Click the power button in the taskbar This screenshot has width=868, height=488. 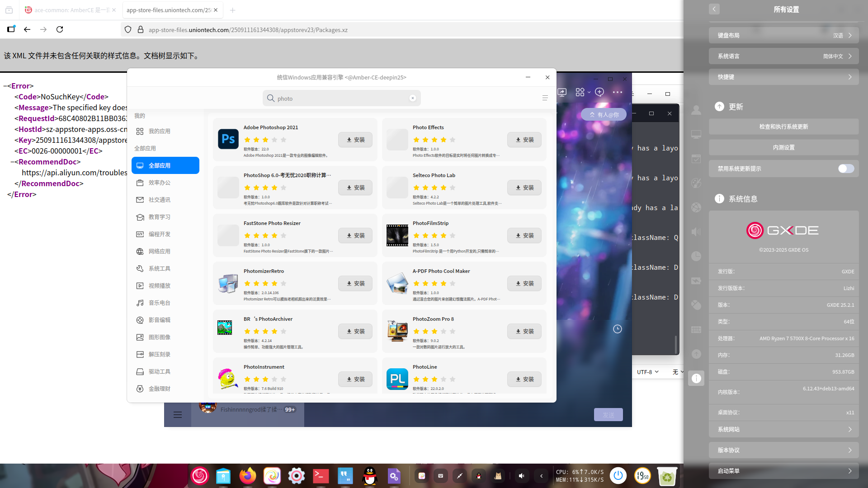[618, 476]
